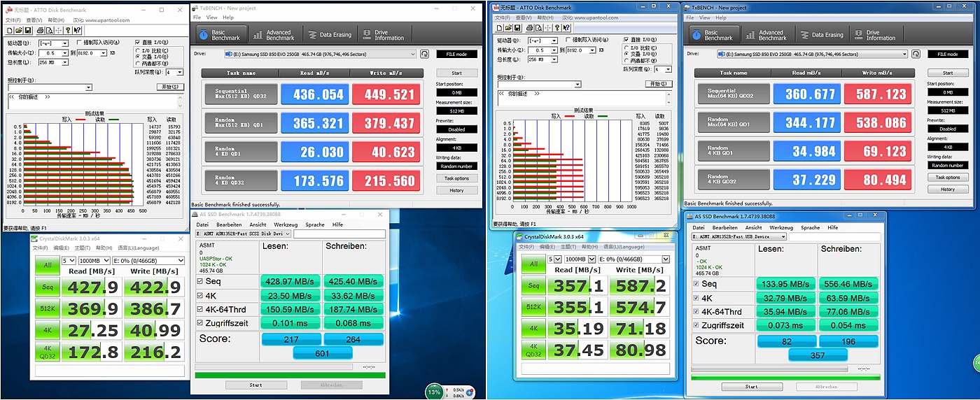Open the 查看 menu in the left ATTO window

point(34,20)
